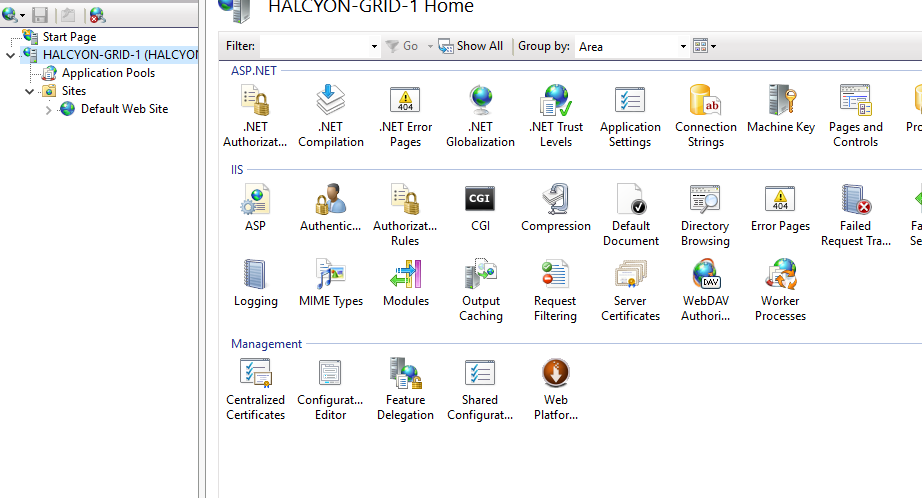Click the save connections icon

coord(40,15)
